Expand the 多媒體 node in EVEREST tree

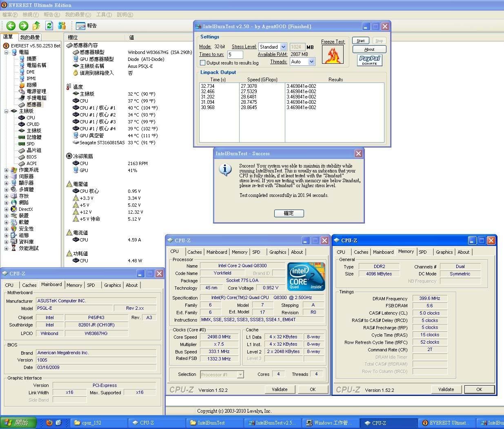(x=7, y=190)
